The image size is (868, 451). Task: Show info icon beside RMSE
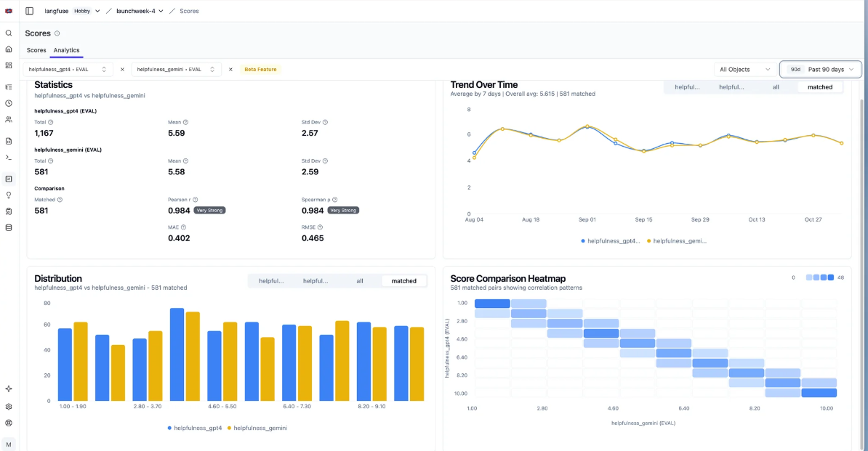coord(320,227)
